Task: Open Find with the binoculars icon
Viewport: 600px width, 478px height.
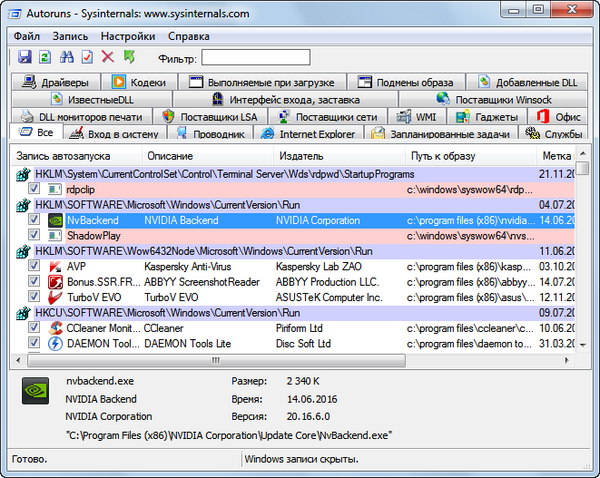Action: pos(66,57)
